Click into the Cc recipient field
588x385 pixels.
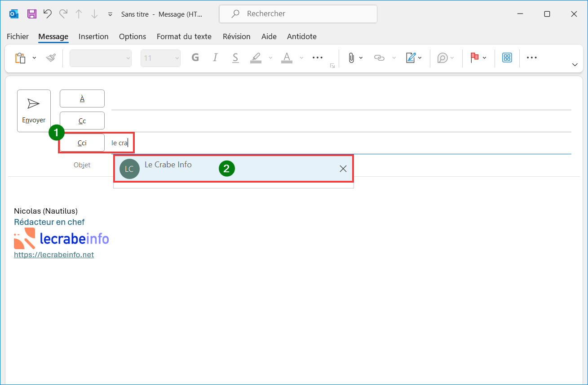coord(341,121)
